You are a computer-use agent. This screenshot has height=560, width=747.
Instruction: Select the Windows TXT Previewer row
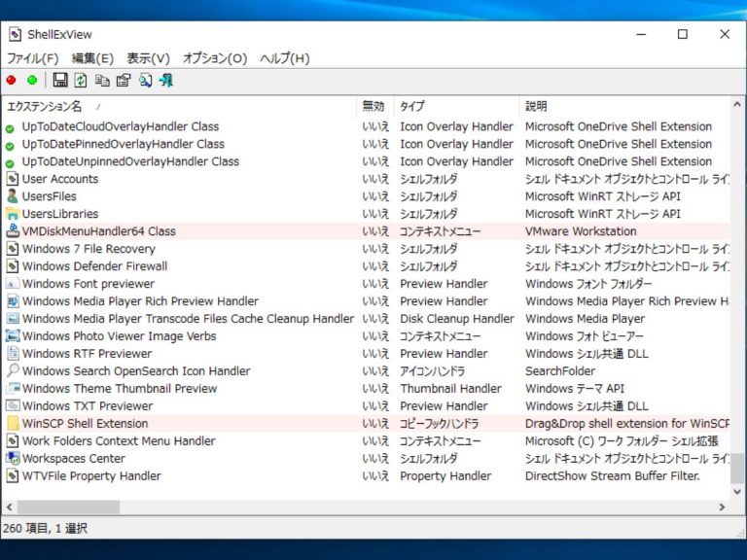coord(366,405)
